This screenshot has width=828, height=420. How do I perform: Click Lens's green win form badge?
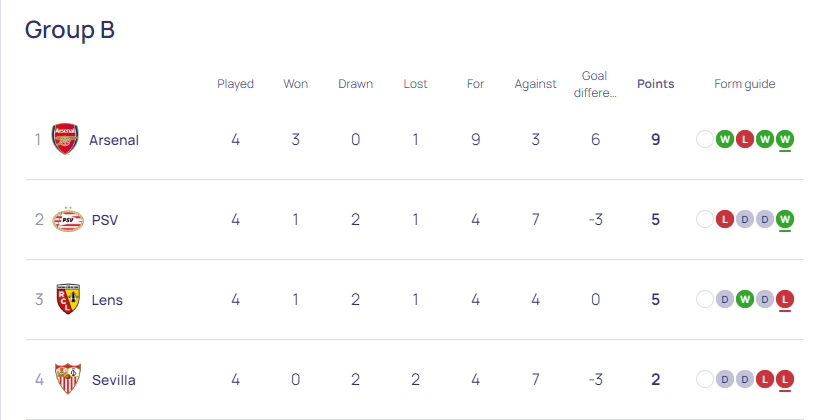(x=745, y=300)
